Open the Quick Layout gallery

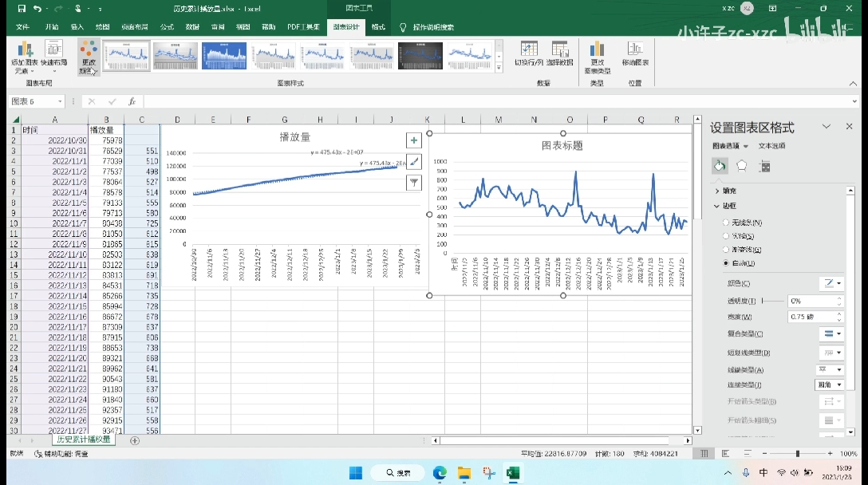[x=54, y=57]
